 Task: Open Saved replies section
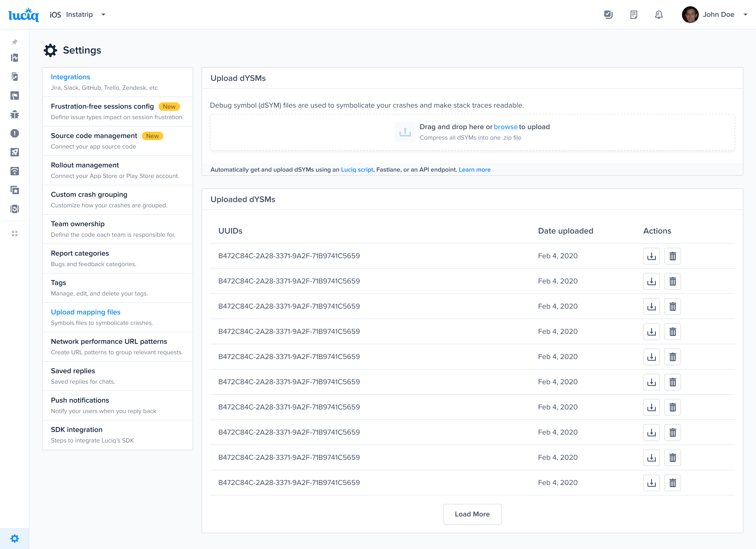click(x=118, y=376)
